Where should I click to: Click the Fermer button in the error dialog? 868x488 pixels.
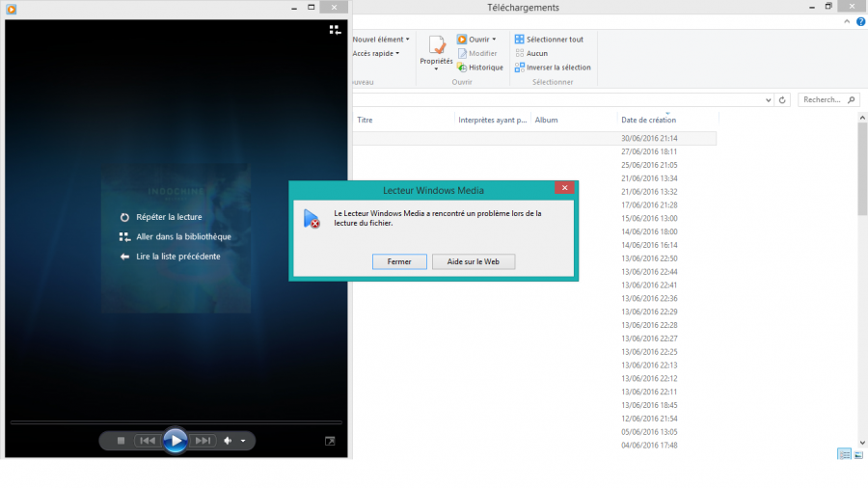(399, 261)
